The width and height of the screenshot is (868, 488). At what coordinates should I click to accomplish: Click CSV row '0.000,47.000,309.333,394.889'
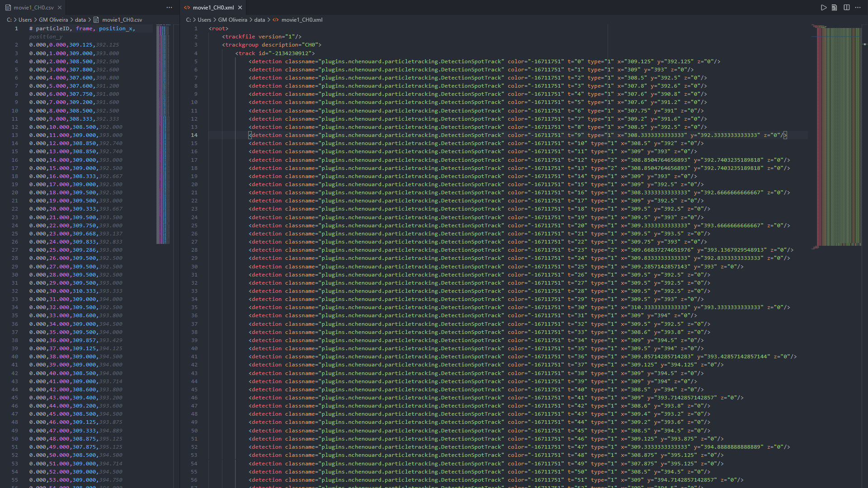pos(76,431)
